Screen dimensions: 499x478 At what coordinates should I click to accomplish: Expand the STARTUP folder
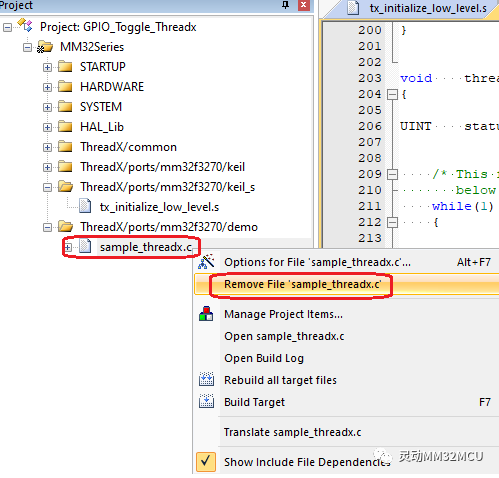pyautogui.click(x=47, y=67)
